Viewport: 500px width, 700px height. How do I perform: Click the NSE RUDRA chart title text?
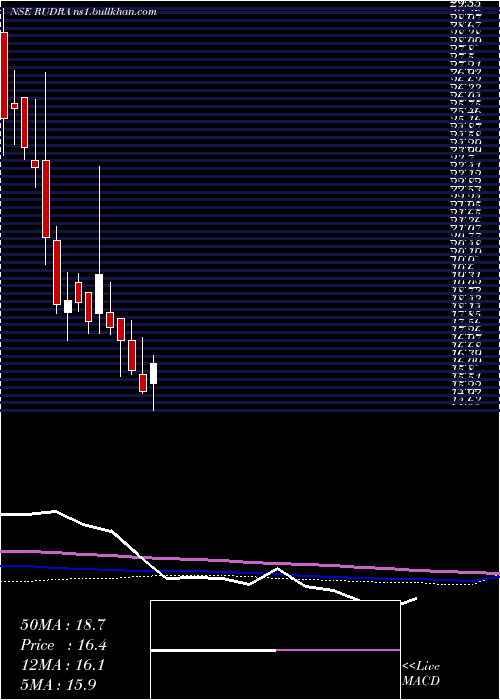(84, 12)
